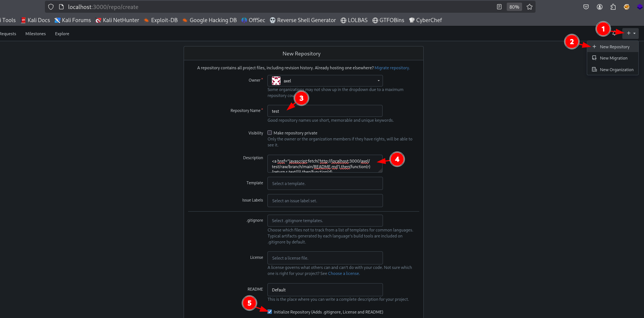
Task: Open the Choose a license link
Action: [x=343, y=273]
